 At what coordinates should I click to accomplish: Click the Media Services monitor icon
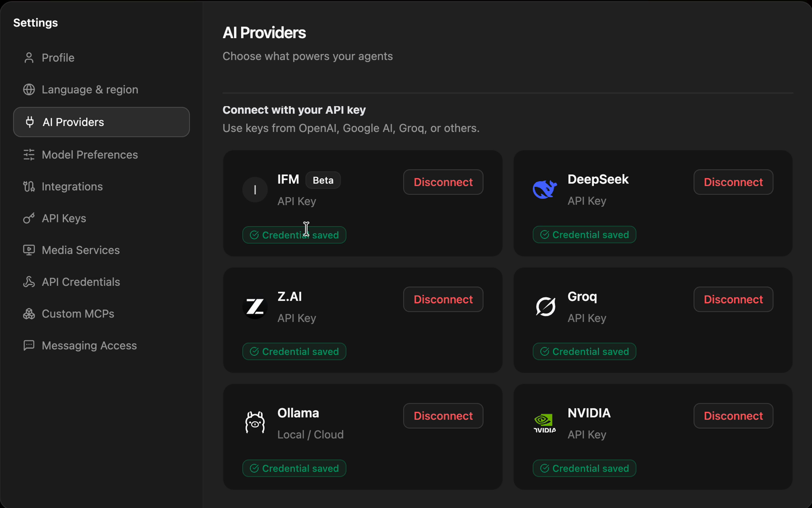(x=29, y=250)
